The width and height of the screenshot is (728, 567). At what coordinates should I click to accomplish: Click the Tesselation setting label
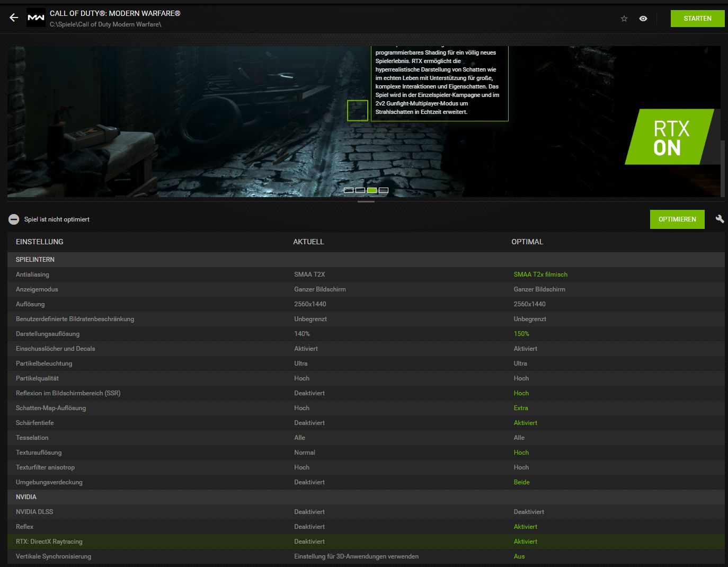pyautogui.click(x=32, y=438)
